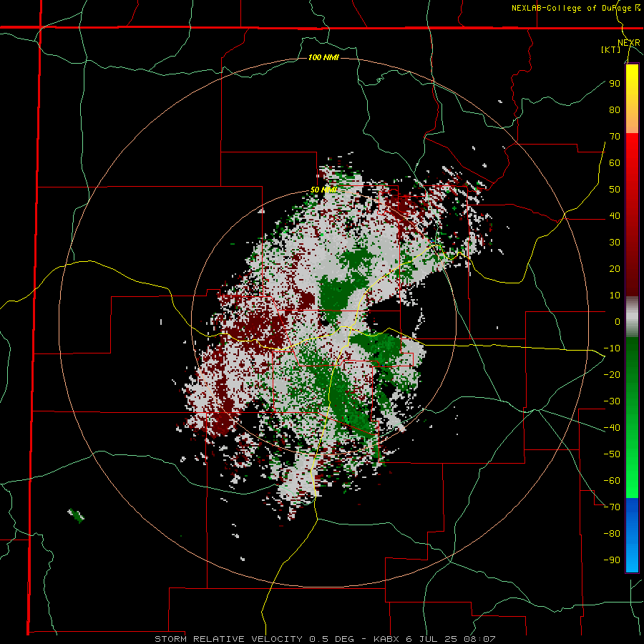Click the 80 value on velocity scale
Screen dimensions: 644x644
(x=615, y=109)
